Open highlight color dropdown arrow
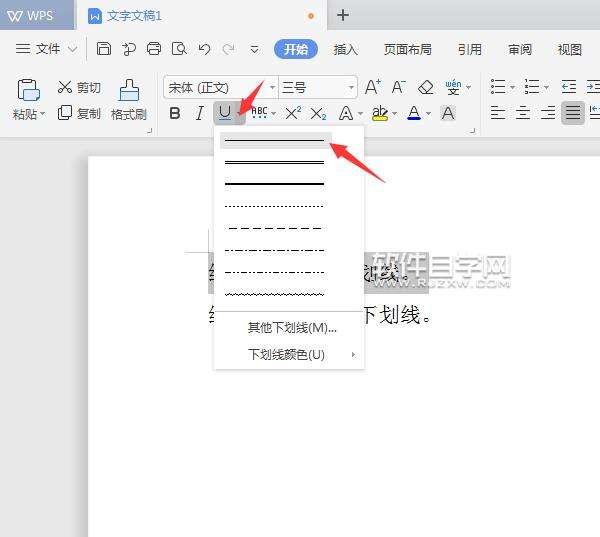The width and height of the screenshot is (600, 537). point(395,114)
